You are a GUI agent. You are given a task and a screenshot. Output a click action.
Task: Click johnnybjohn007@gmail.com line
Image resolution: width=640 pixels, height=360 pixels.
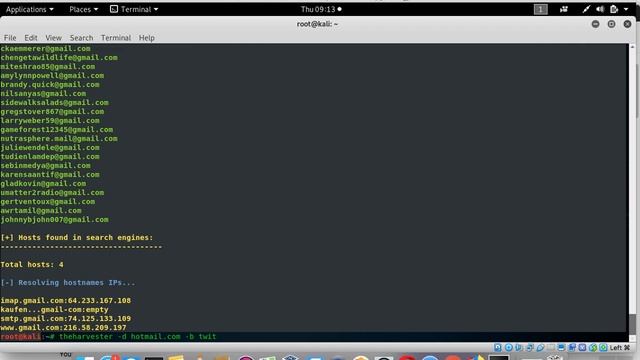[x=54, y=219]
